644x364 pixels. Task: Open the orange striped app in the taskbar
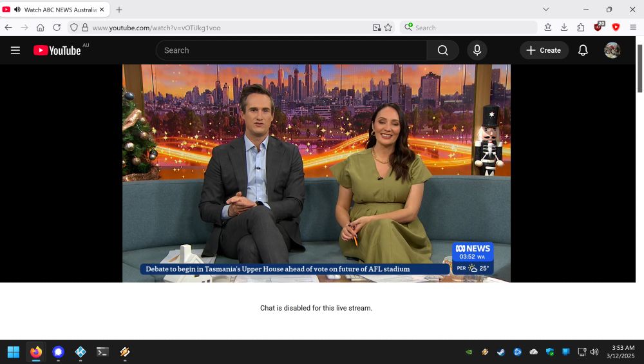point(125,352)
